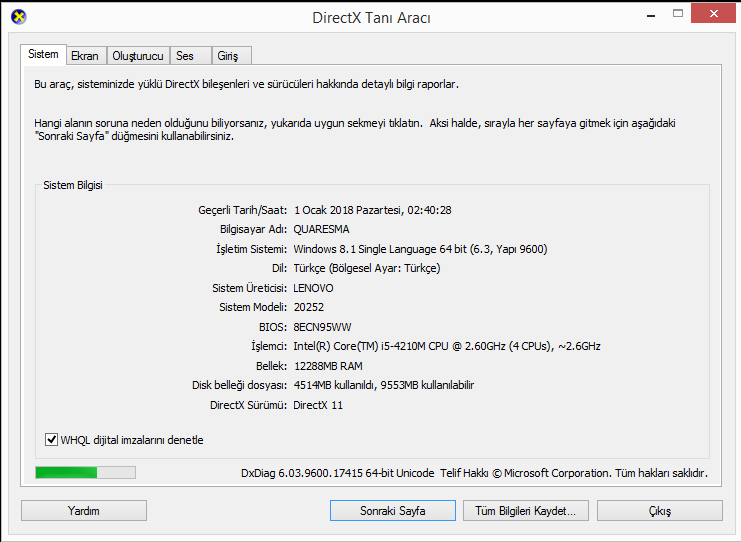Image resolution: width=741 pixels, height=542 pixels.
Task: Click the 12288MB RAM value
Action: [328, 366]
